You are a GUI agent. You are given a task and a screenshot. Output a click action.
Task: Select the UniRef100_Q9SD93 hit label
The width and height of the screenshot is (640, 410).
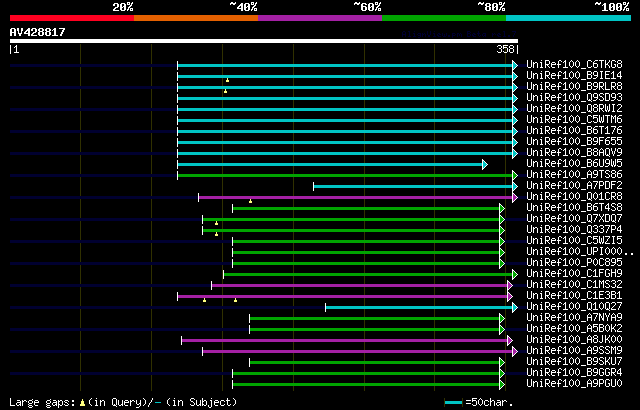click(574, 98)
